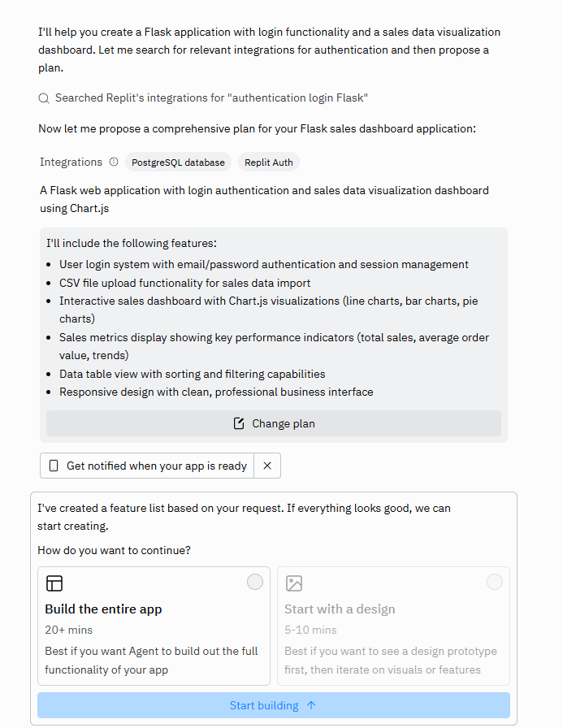The height and width of the screenshot is (728, 563).
Task: Choose the Start with a design card
Action: [x=393, y=626]
